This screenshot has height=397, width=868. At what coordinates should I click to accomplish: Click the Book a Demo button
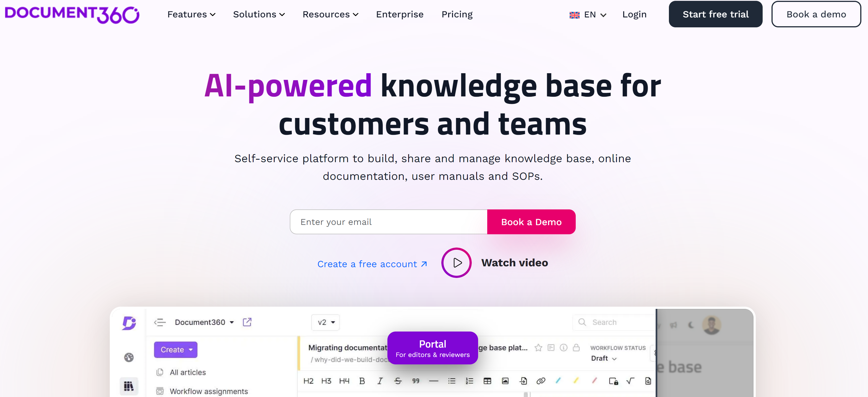(531, 222)
